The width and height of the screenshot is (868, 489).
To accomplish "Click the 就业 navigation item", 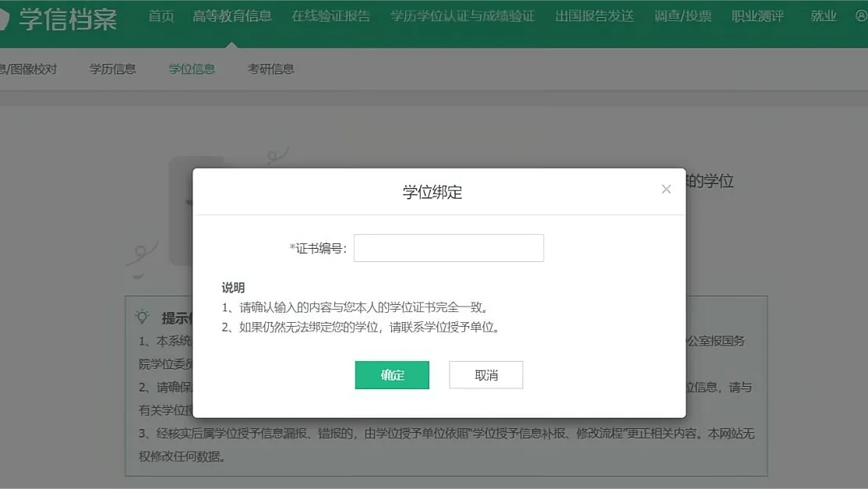I will pos(823,16).
